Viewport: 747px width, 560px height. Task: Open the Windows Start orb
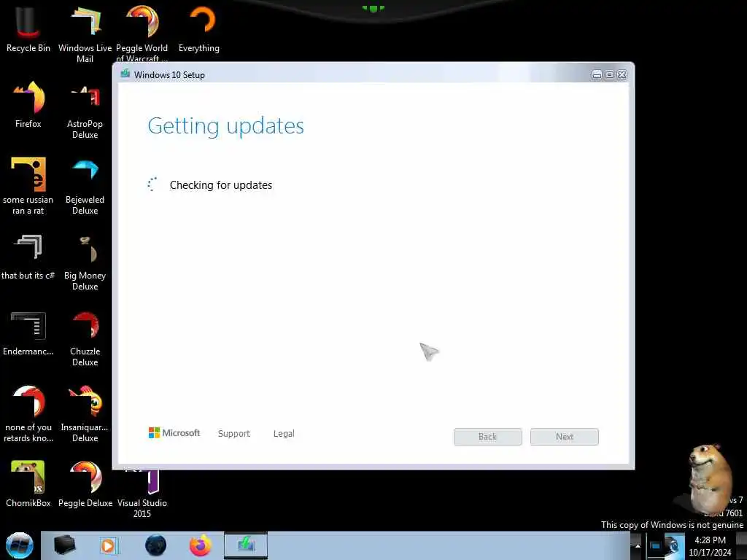[20, 545]
